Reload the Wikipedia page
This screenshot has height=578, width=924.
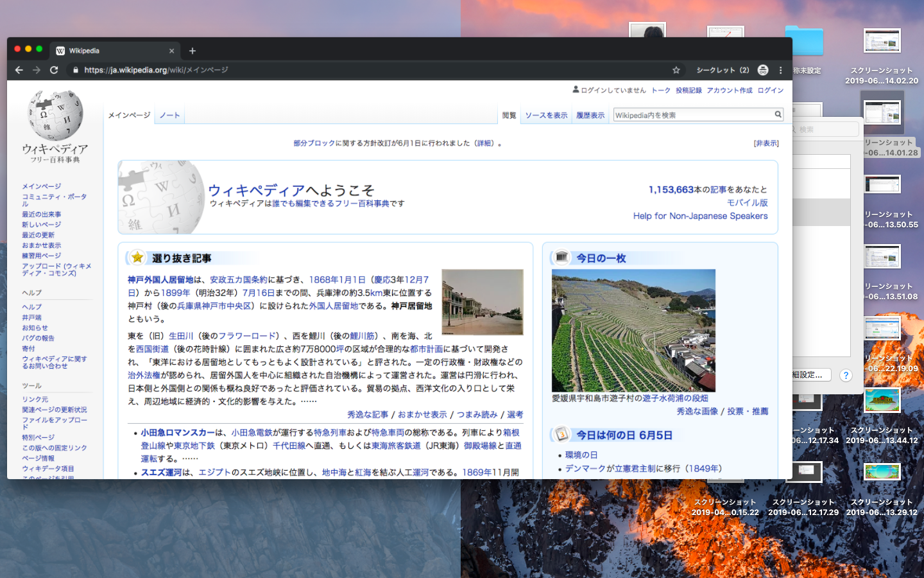click(x=54, y=70)
